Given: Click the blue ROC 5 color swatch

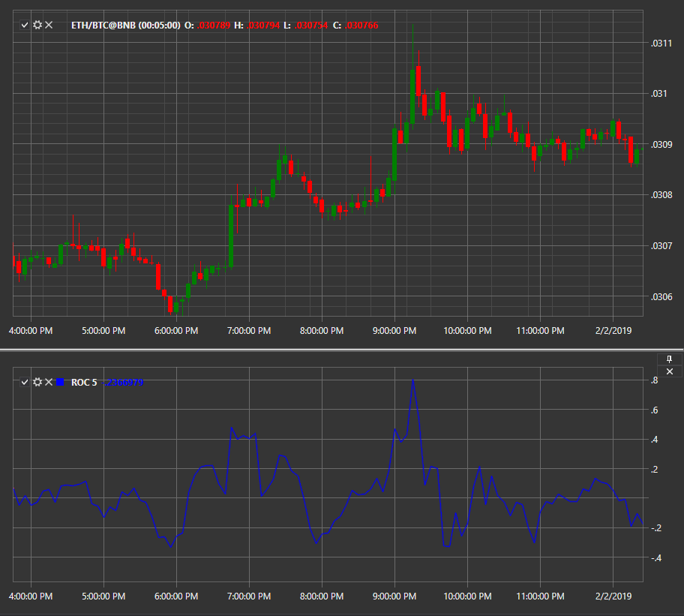Looking at the screenshot, I should pos(60,382).
